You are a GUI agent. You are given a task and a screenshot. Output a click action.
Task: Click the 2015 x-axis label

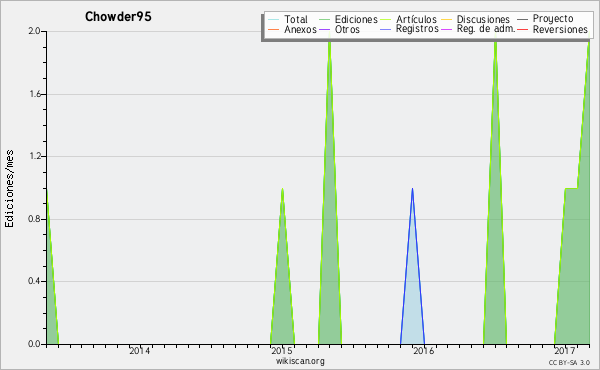[281, 351]
